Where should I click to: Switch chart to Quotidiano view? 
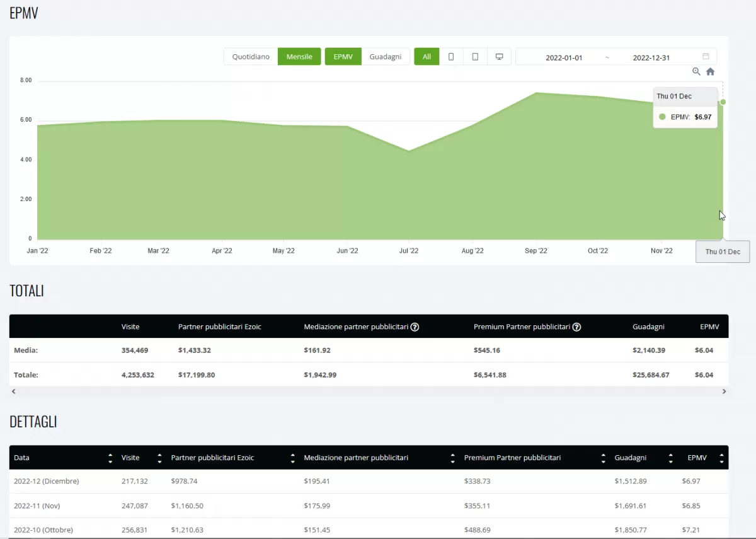251,57
